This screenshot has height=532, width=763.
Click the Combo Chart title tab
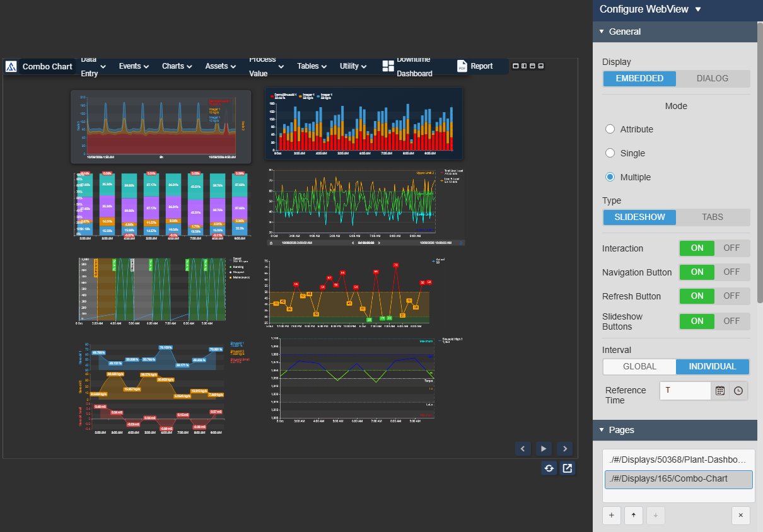click(47, 66)
